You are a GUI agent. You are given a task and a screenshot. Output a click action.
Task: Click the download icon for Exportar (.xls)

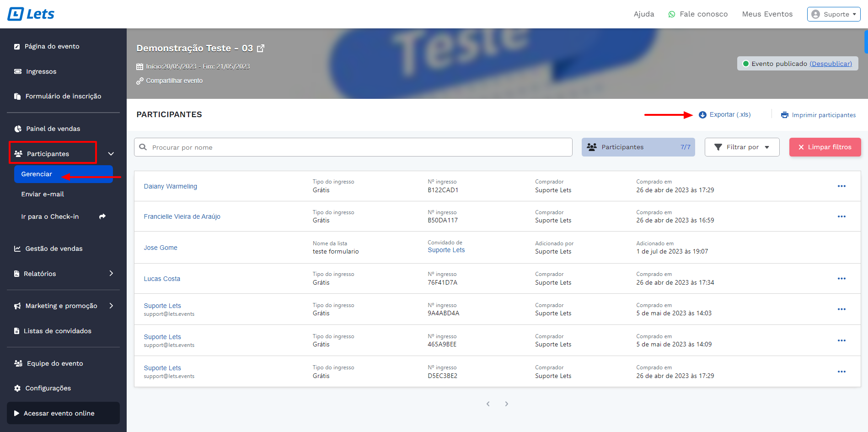click(702, 115)
